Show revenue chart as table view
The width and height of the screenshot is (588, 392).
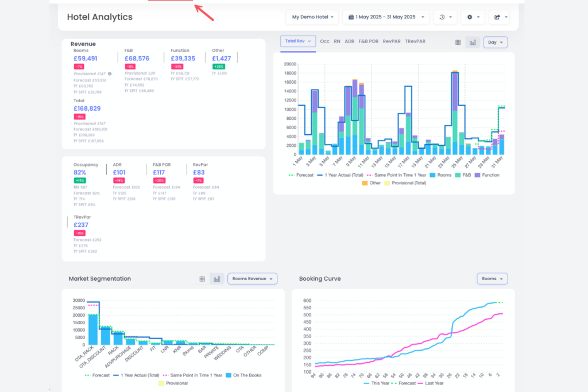pyautogui.click(x=458, y=42)
